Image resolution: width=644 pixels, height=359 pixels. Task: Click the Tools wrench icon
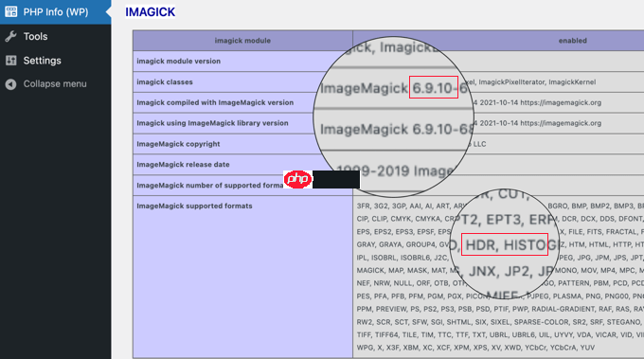click(x=11, y=37)
